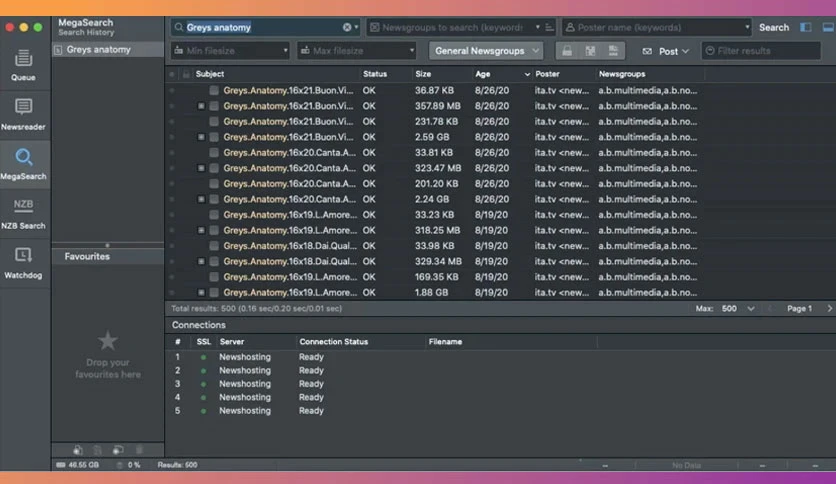Check the box for 33.98 KB result
Image resolution: width=836 pixels, height=484 pixels.
point(214,246)
